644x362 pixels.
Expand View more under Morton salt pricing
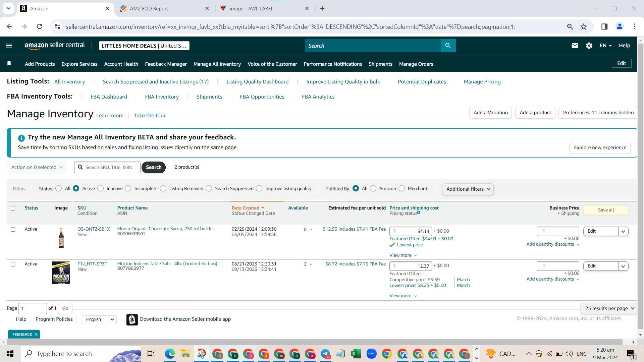coord(403,296)
